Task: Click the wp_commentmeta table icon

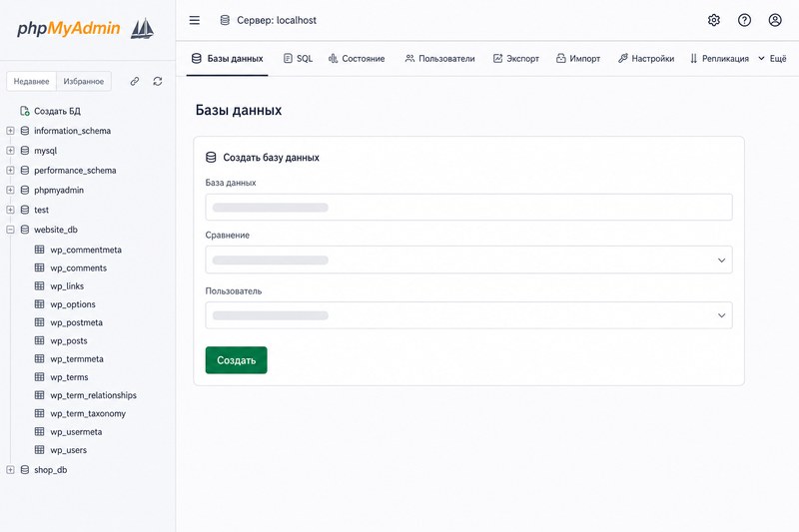Action: [x=39, y=250]
